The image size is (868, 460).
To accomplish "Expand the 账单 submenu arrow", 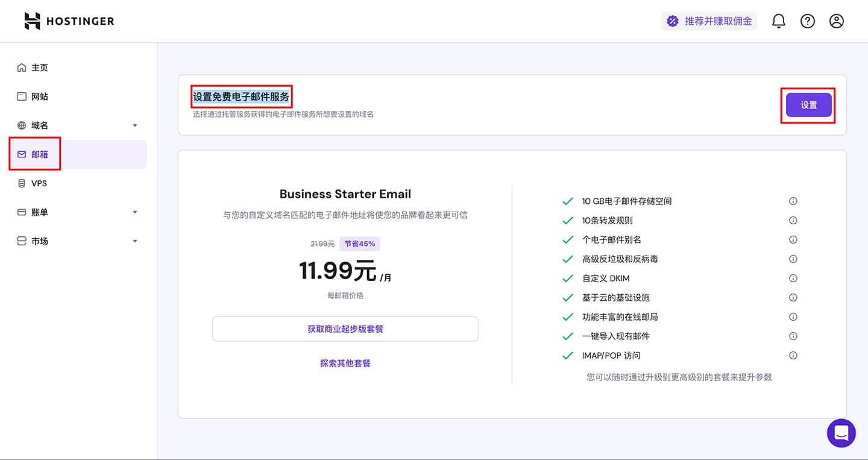I will pos(135,212).
